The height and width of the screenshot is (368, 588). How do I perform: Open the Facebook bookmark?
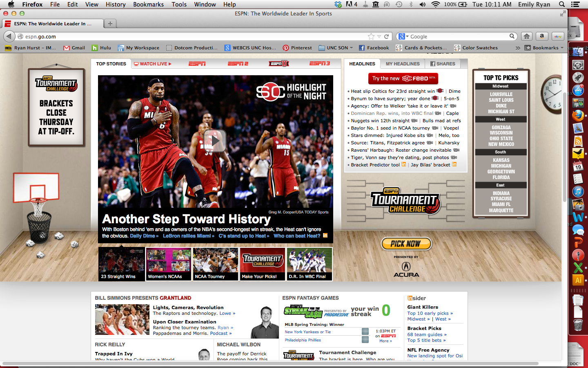374,48
